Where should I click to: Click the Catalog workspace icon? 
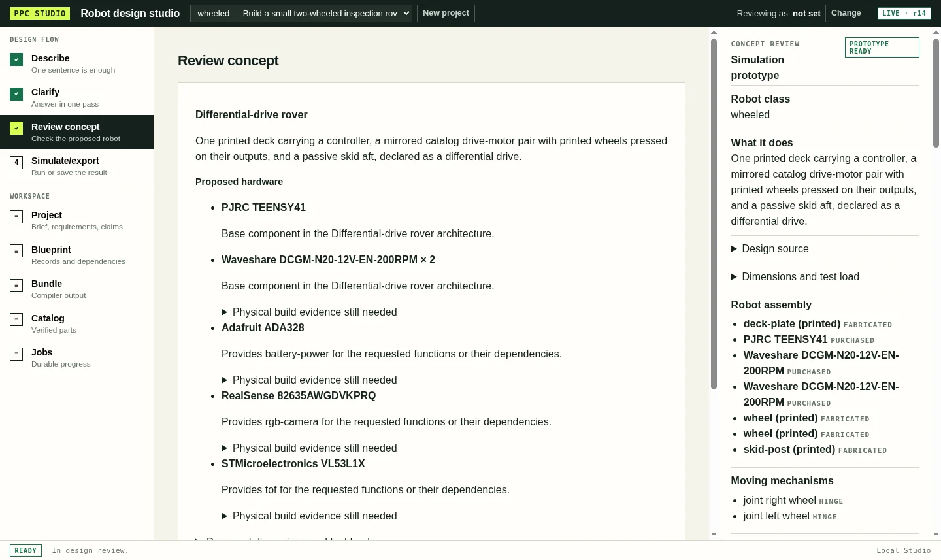click(16, 320)
